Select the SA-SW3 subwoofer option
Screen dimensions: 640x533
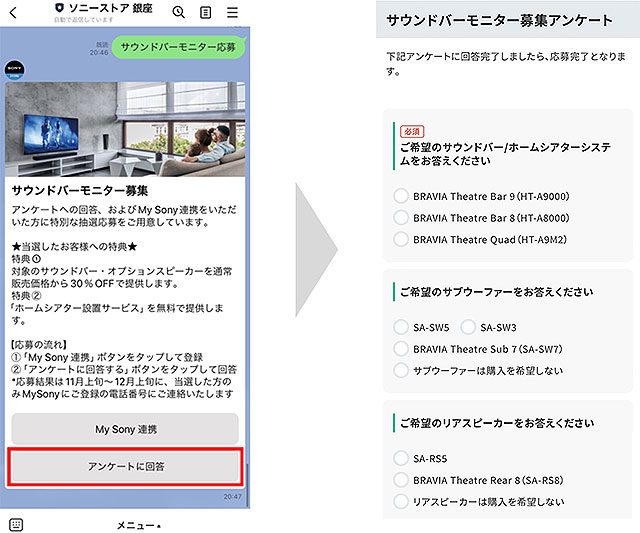pos(469,327)
